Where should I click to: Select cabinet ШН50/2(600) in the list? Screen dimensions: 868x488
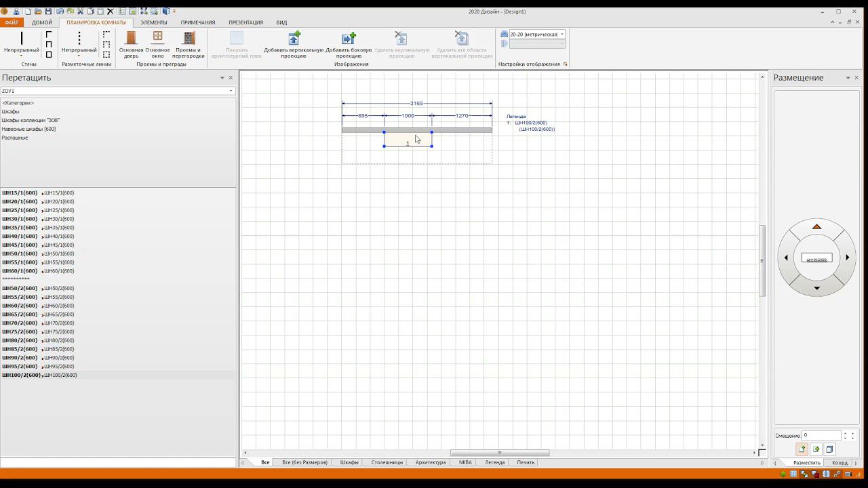click(x=38, y=288)
